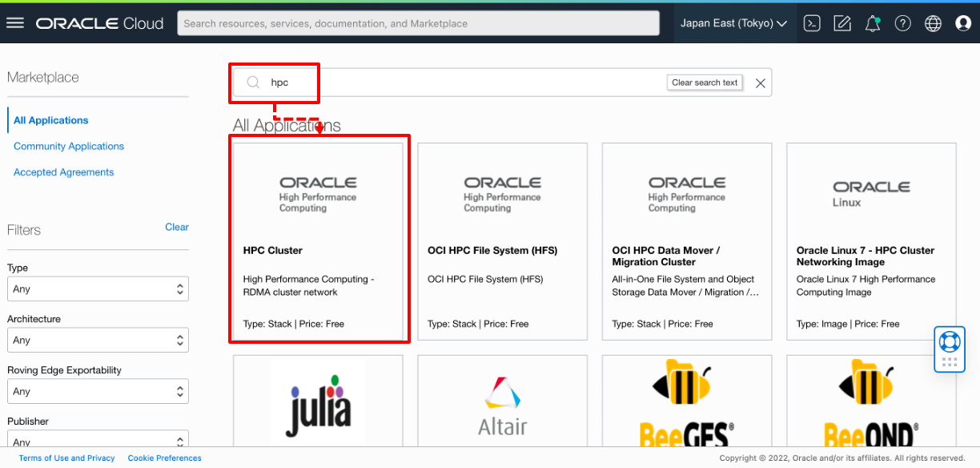Image resolution: width=980 pixels, height=468 pixels.
Task: Open OCI HPC File System (HFS) listing
Action: pos(503,241)
